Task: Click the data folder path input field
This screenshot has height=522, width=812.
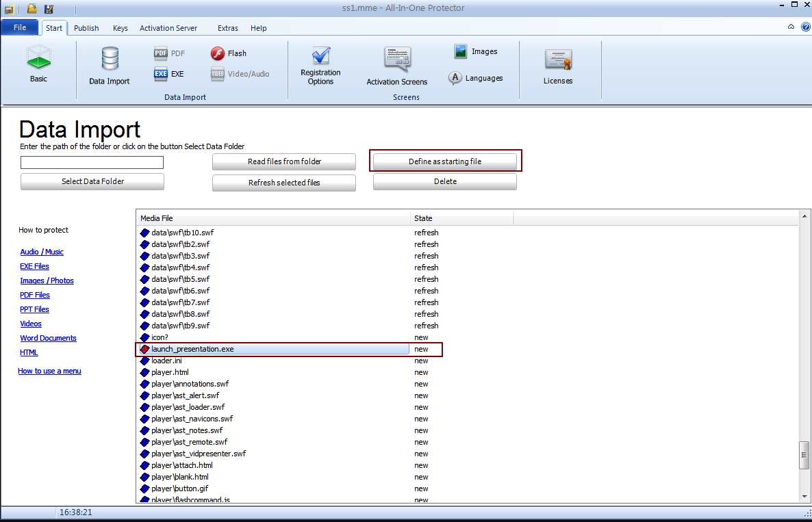Action: 92,162
